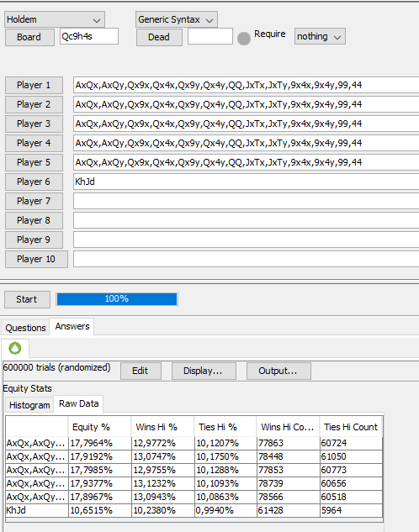Click the Player 9 button

[34, 240]
